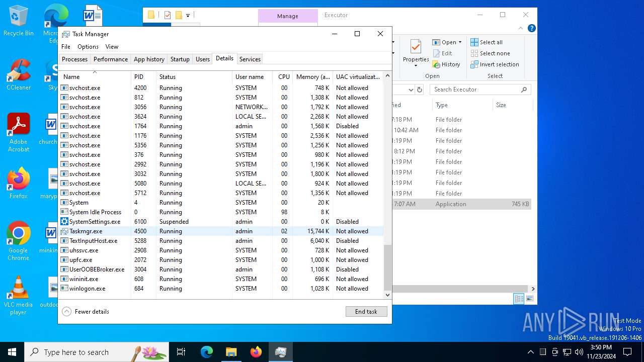Click Invert selection in Explorer ribbon

[x=495, y=64]
